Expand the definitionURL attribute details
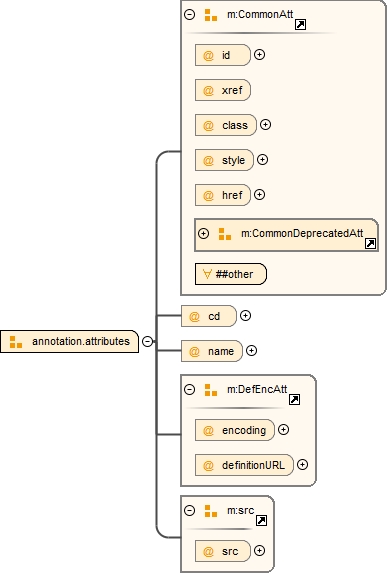The width and height of the screenshot is (388, 574). point(302,465)
